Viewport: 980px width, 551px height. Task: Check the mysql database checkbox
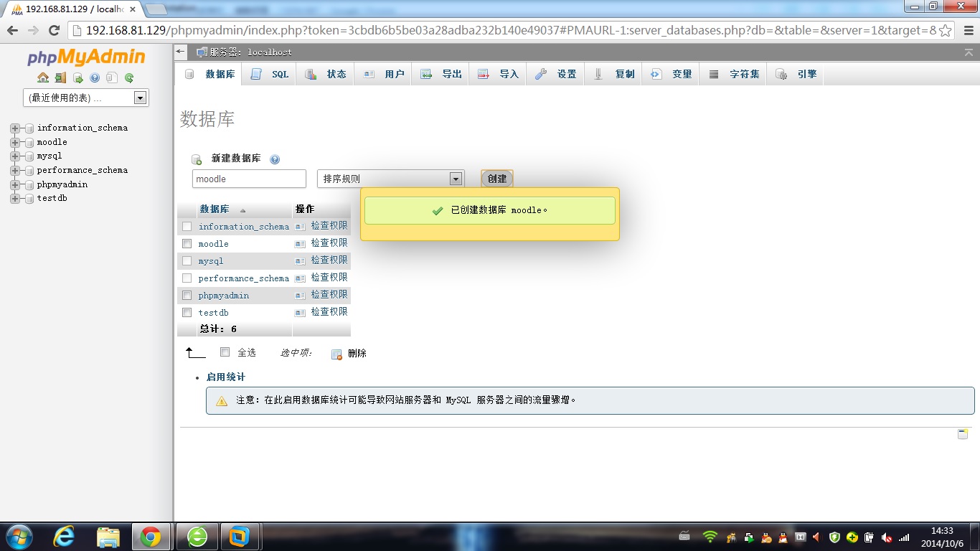[x=187, y=261]
